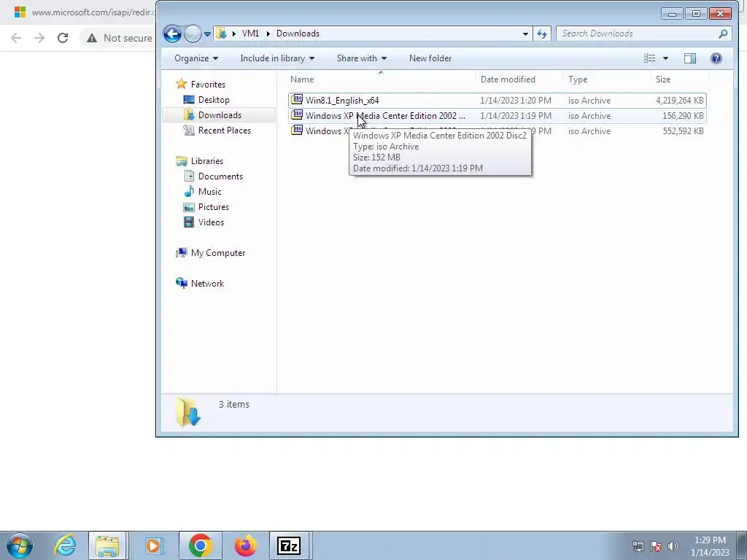Expand the address bar history dropdown
Screen dimensions: 747x560
(x=525, y=34)
